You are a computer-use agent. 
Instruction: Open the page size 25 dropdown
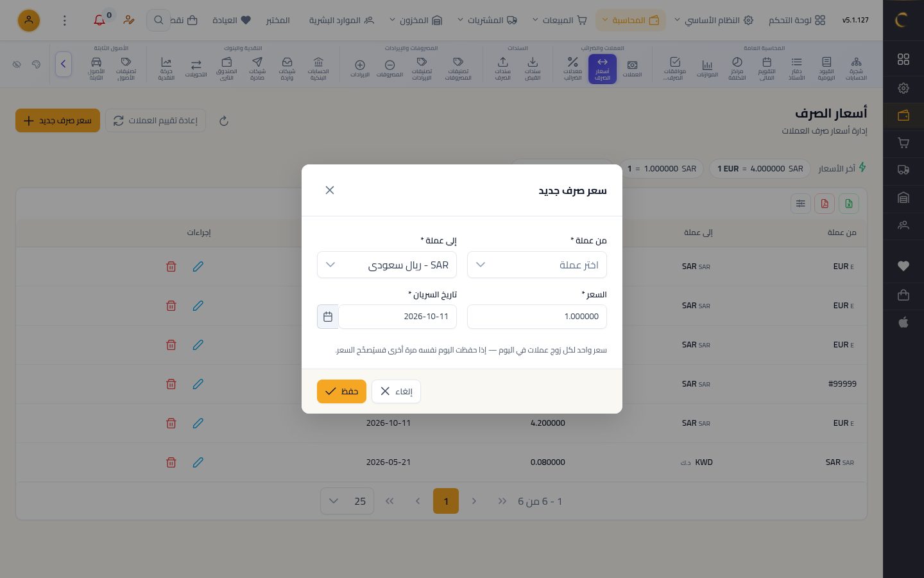coord(347,501)
